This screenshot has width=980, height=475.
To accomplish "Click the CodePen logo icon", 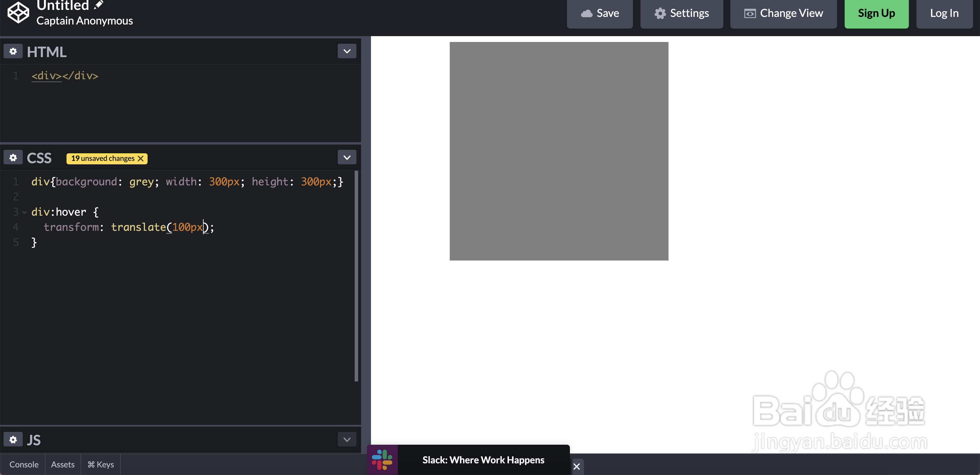I will click(18, 13).
